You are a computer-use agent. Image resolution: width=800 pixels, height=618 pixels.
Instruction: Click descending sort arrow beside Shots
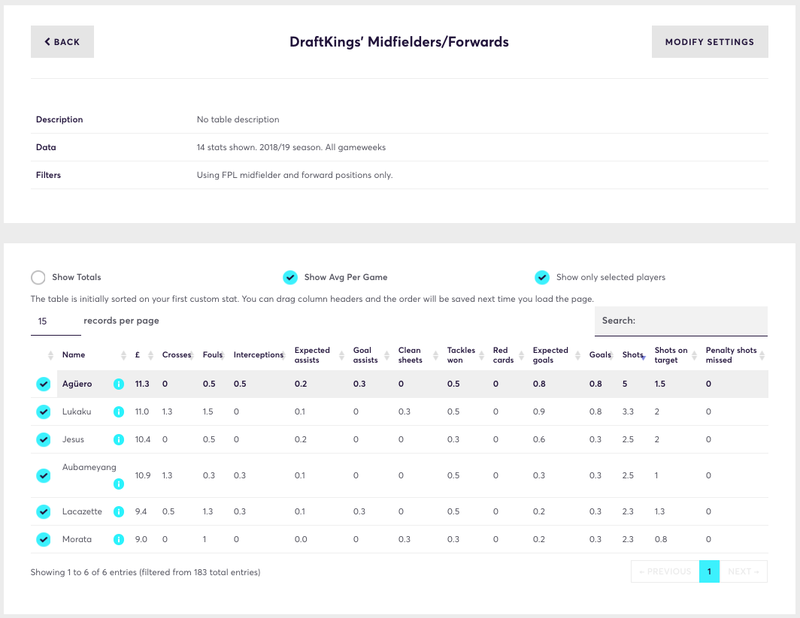click(643, 358)
